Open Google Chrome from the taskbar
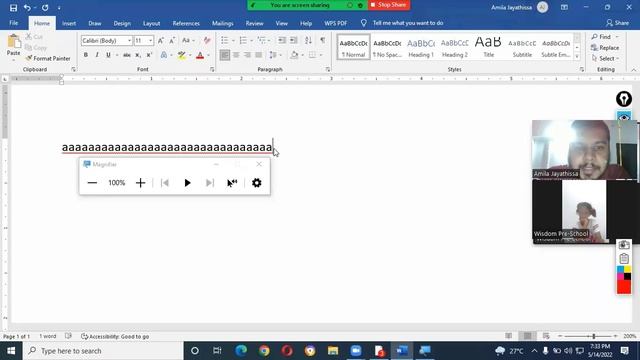The width and height of the screenshot is (640, 360). pos(264,351)
